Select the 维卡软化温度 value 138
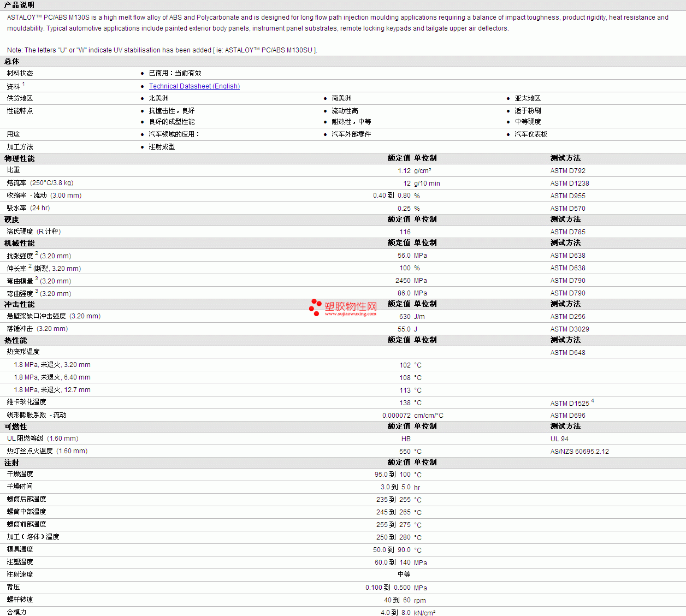Viewport: 686px width, 616px height. click(405, 403)
